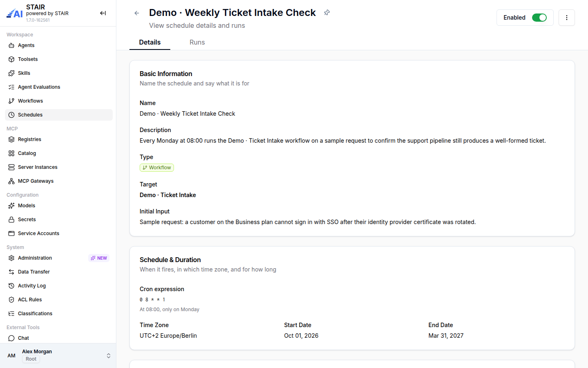This screenshot has height=368, width=588.
Task: Switch to the Runs tab
Action: point(197,42)
